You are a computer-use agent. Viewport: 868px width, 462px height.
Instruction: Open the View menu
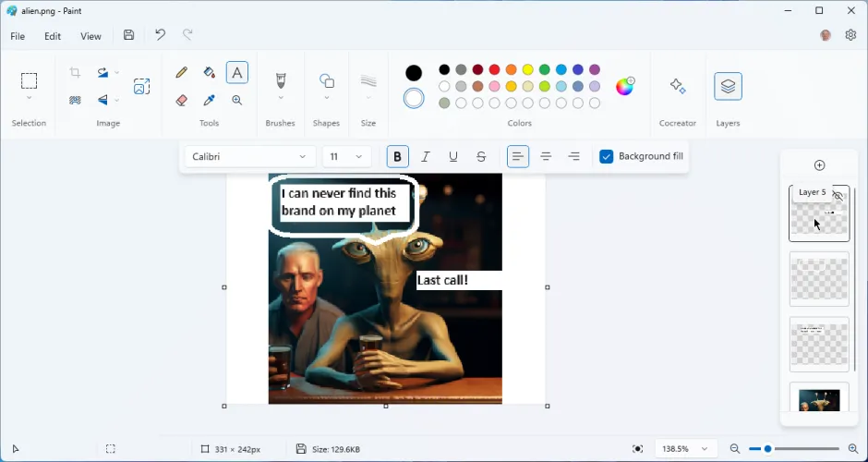click(90, 36)
